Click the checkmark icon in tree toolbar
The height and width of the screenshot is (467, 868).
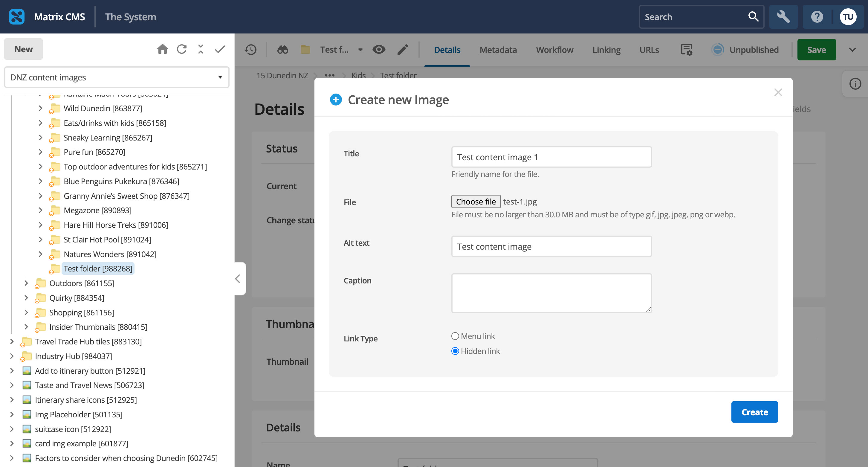point(220,49)
